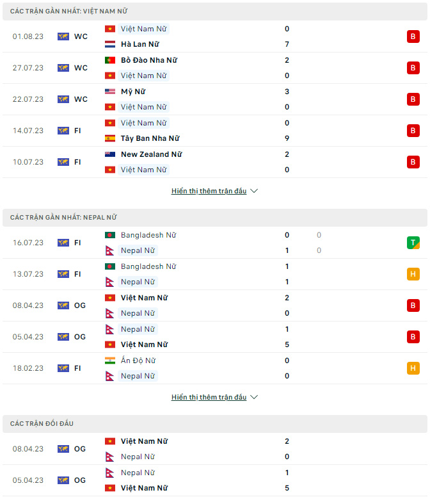Select the Nepal Nữ recent matches header

pos(63,218)
